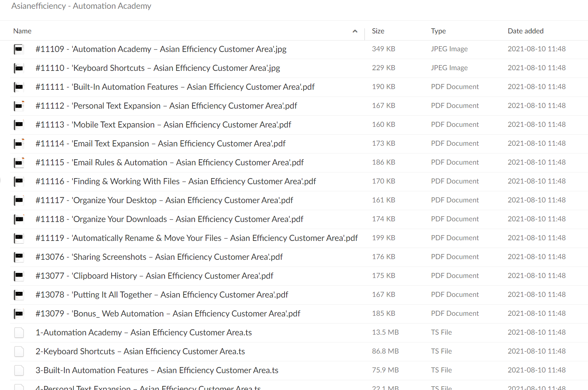
Task: Click the file icon of #11112 Personal Text Expansion
Action: 19,106
